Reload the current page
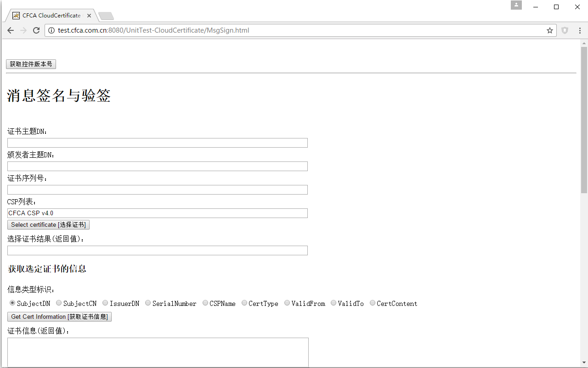The width and height of the screenshot is (588, 368). [x=36, y=30]
